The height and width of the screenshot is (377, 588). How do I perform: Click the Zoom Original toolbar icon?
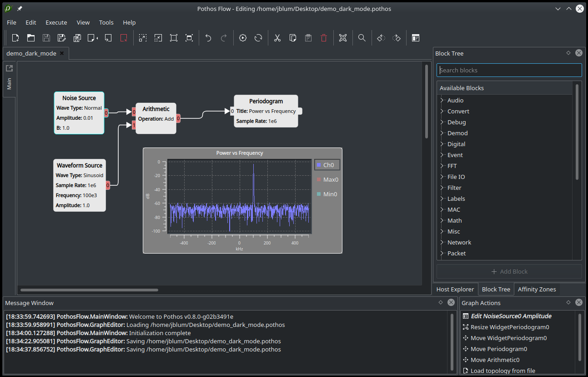point(174,38)
